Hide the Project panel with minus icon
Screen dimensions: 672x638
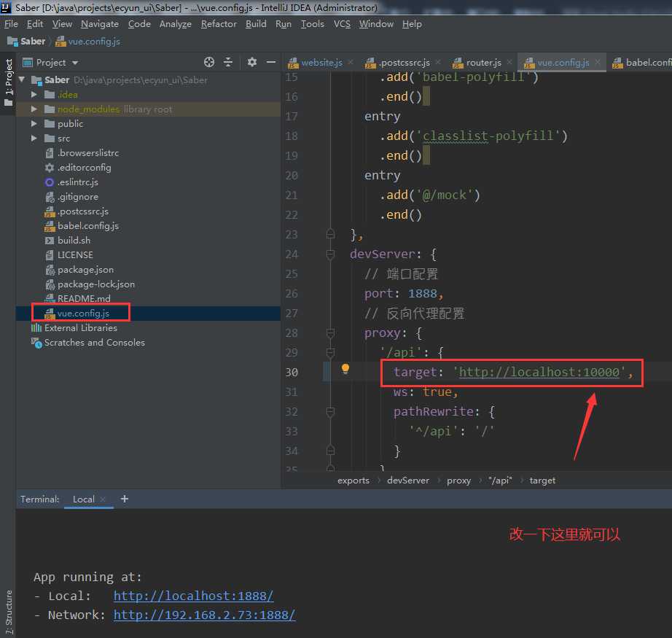(271, 62)
